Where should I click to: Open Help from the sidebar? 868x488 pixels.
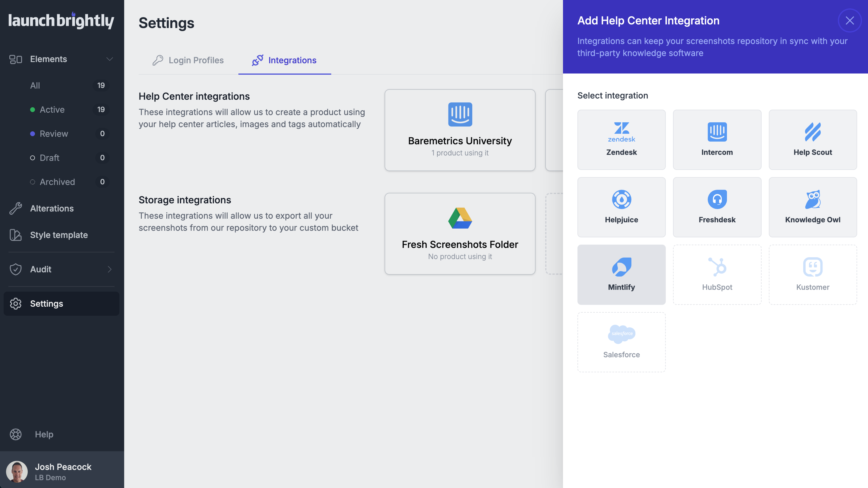(x=44, y=434)
